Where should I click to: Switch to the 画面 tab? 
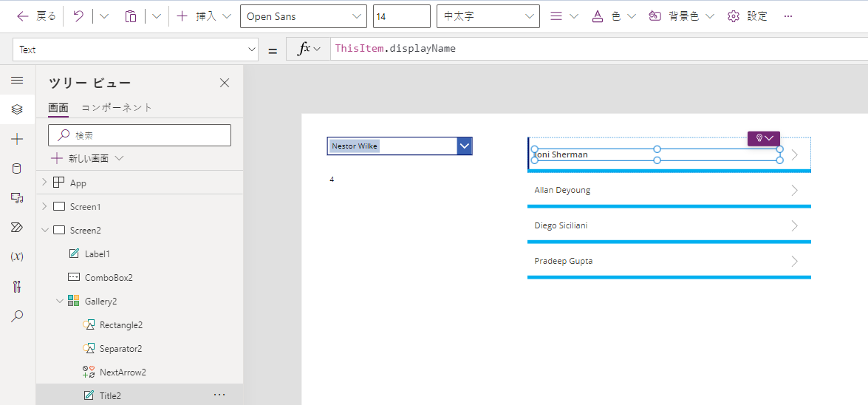[x=58, y=107]
